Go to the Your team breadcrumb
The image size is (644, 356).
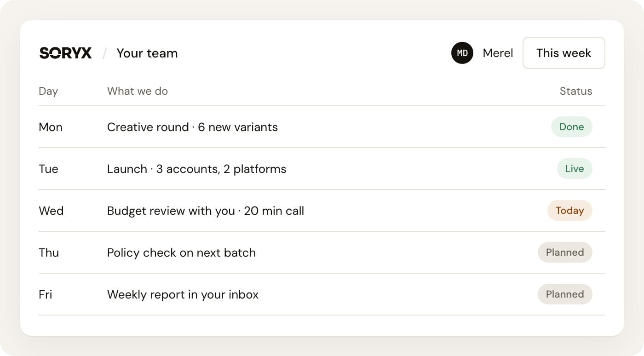pos(147,53)
